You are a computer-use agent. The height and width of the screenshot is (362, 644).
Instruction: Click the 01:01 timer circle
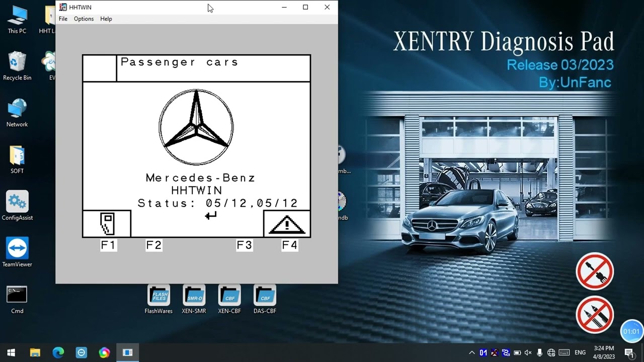[631, 331]
